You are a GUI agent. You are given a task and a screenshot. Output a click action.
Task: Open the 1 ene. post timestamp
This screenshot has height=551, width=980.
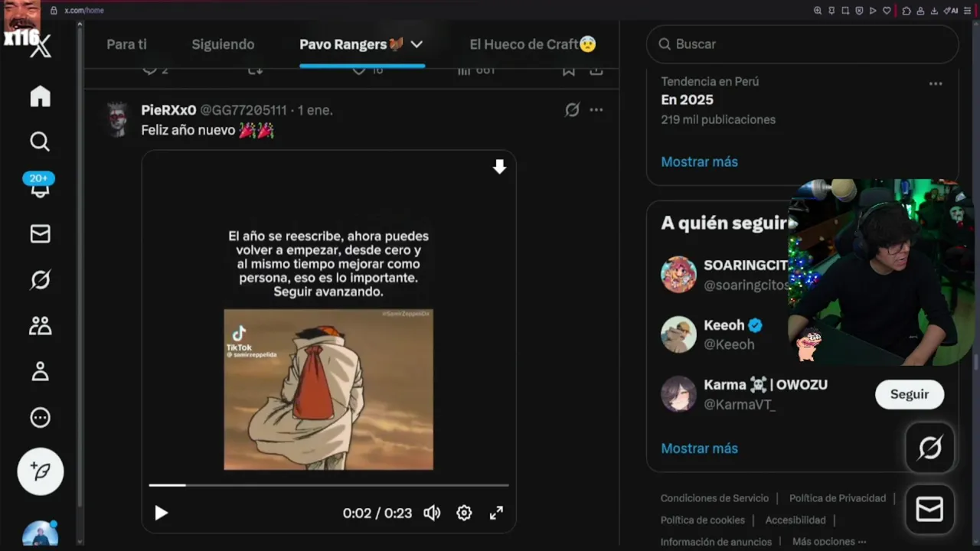pyautogui.click(x=315, y=110)
